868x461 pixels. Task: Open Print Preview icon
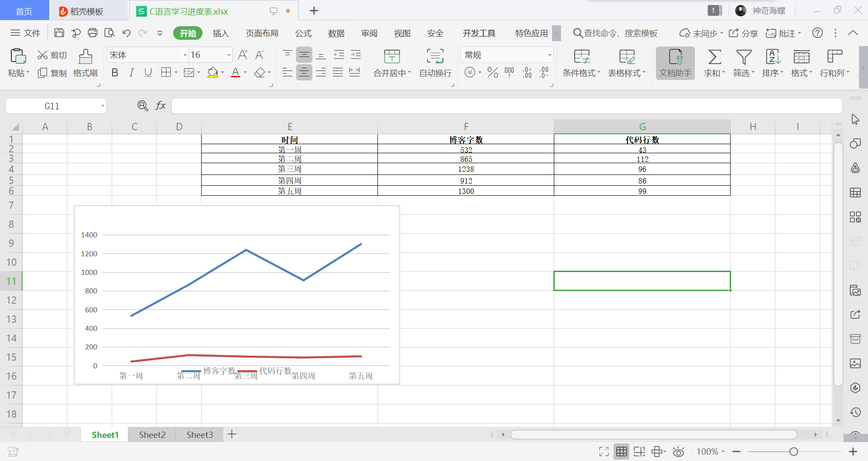coord(109,33)
